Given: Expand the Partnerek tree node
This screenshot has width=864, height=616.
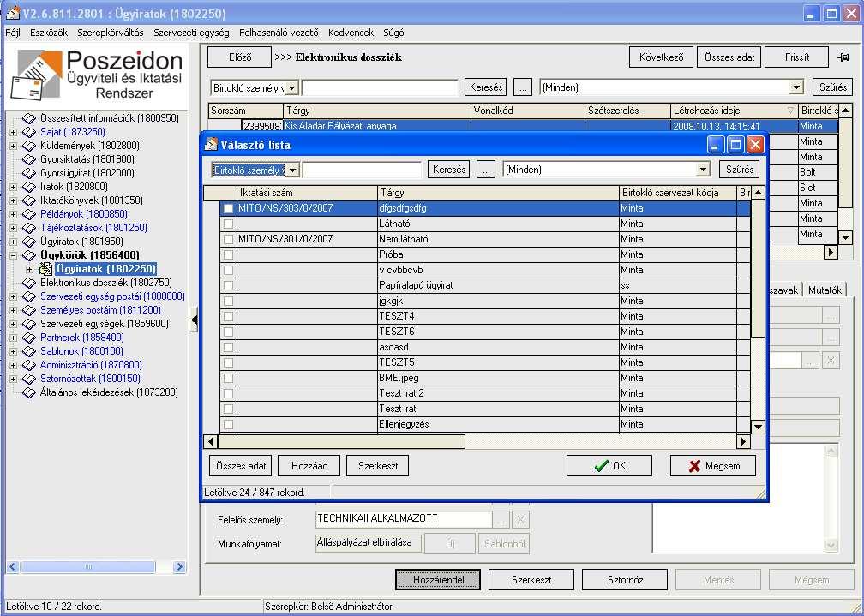Looking at the screenshot, I should (x=13, y=338).
